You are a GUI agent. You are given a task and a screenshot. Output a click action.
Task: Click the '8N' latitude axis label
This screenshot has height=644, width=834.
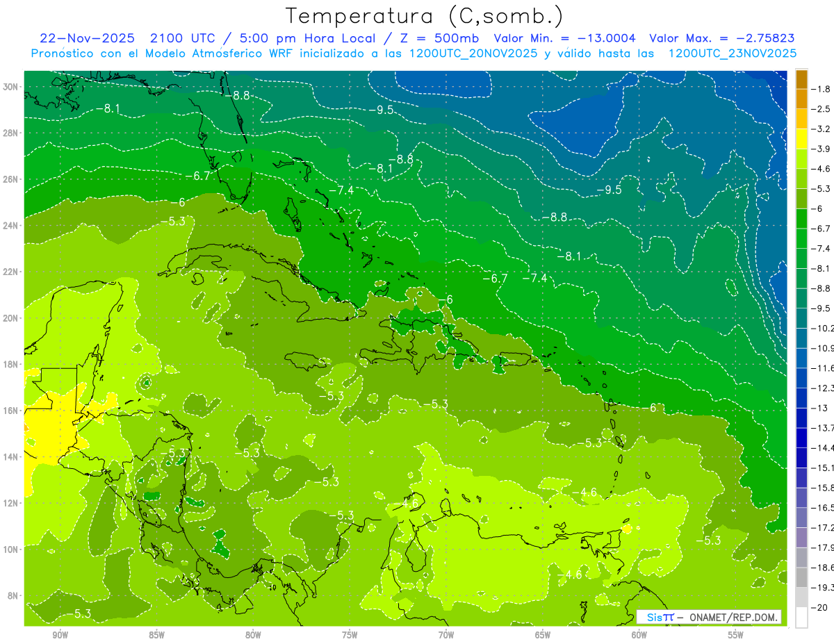click(13, 595)
